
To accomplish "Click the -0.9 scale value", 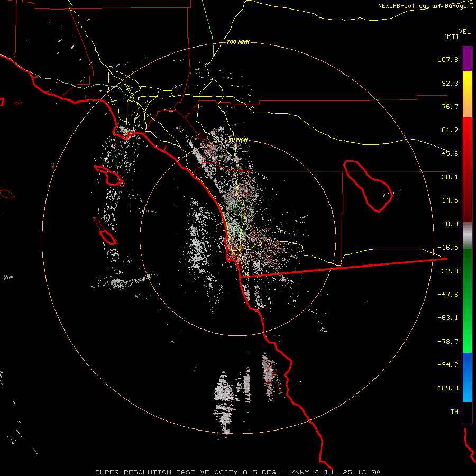I will click(450, 224).
